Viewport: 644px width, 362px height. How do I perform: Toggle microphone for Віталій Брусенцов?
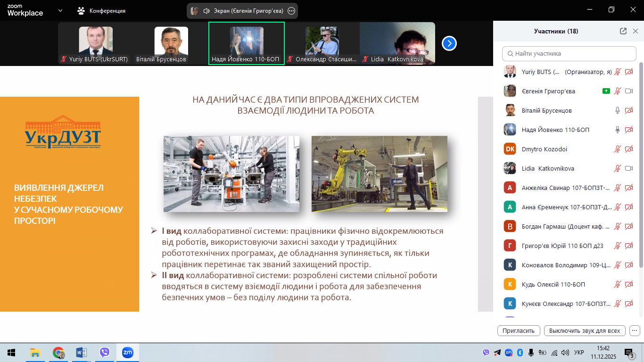(x=617, y=110)
